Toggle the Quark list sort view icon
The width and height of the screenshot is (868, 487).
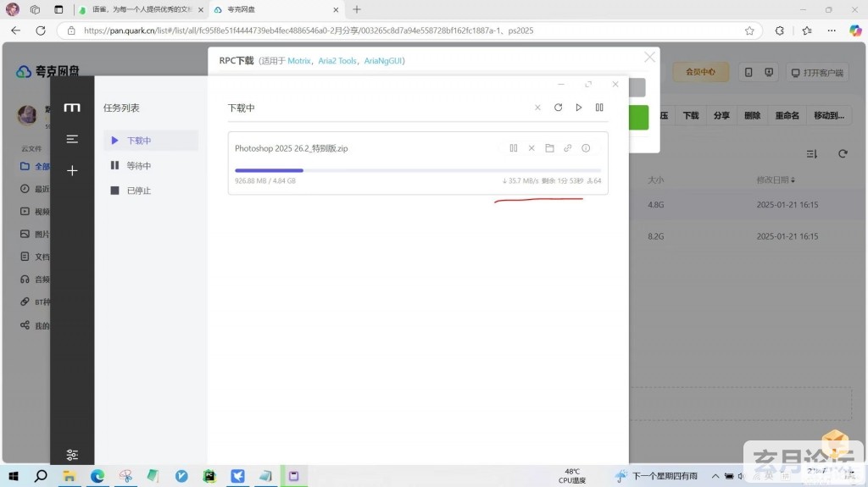click(811, 154)
